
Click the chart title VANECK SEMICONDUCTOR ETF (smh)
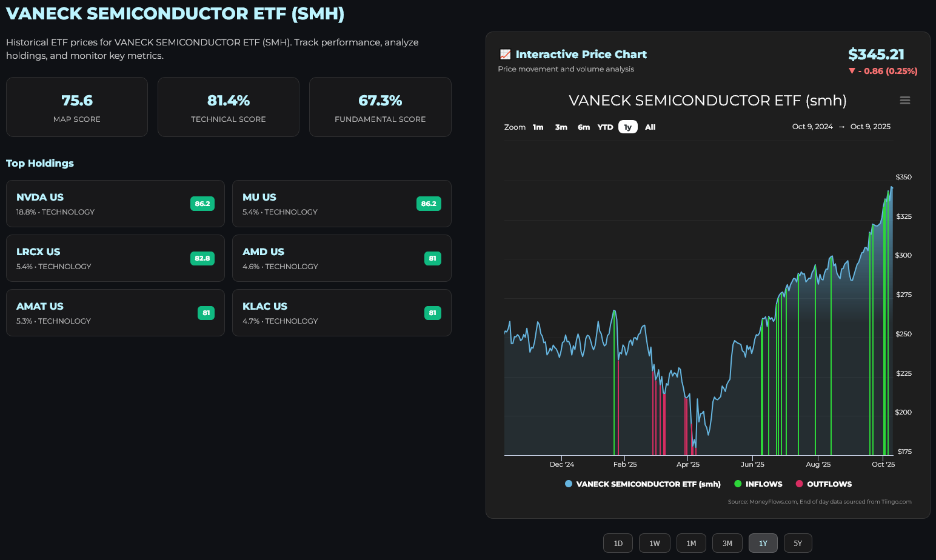tap(707, 101)
